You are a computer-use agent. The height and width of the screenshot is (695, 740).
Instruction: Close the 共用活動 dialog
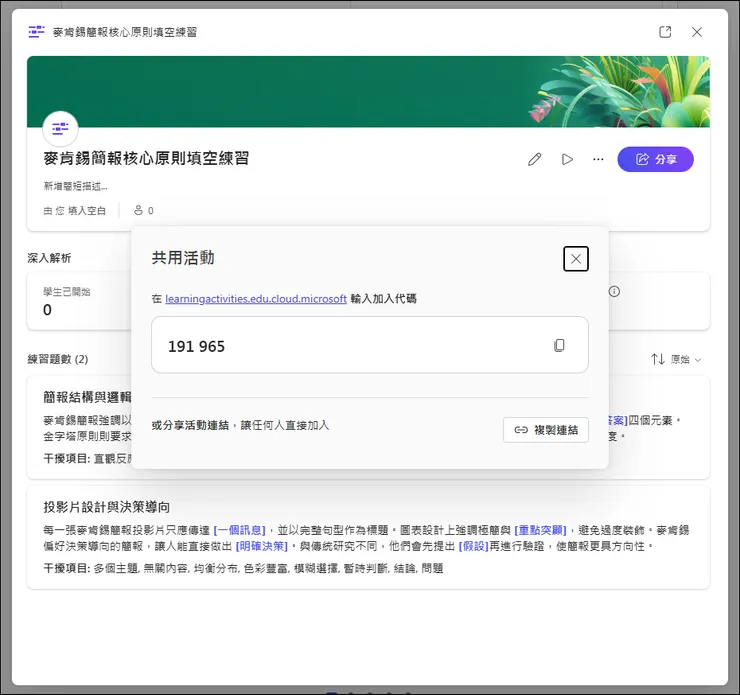[576, 259]
